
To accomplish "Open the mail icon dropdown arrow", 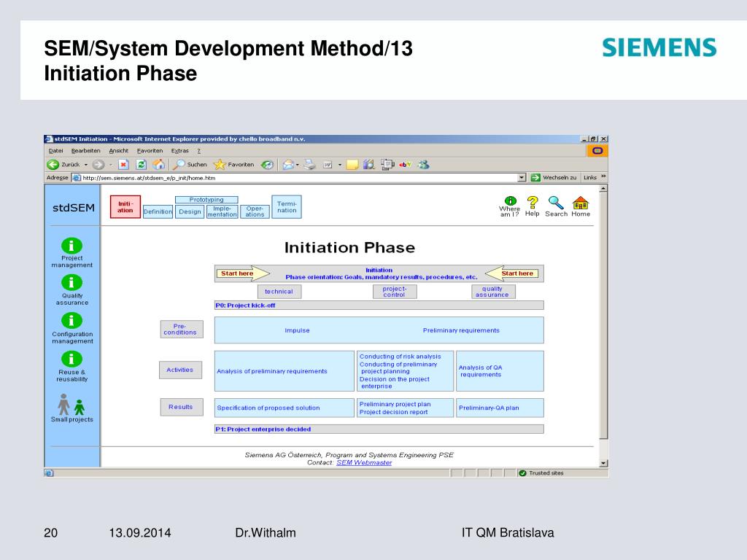I will 298,165.
